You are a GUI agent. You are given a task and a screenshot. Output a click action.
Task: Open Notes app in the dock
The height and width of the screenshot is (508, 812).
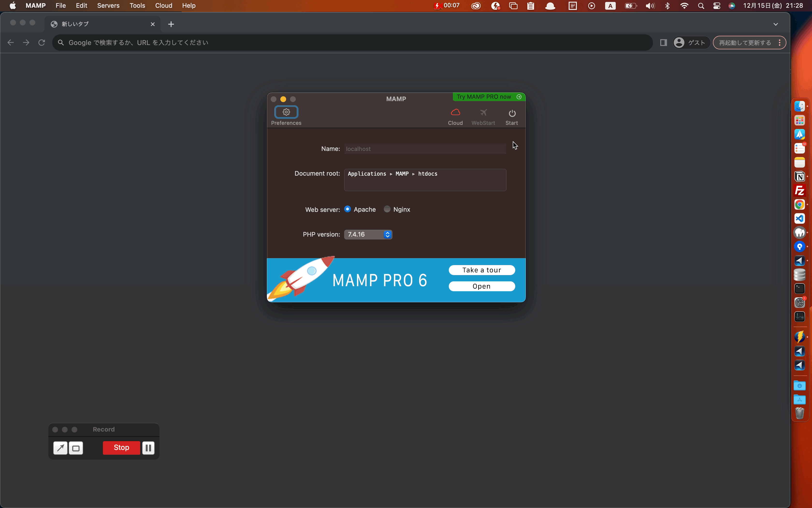(800, 162)
